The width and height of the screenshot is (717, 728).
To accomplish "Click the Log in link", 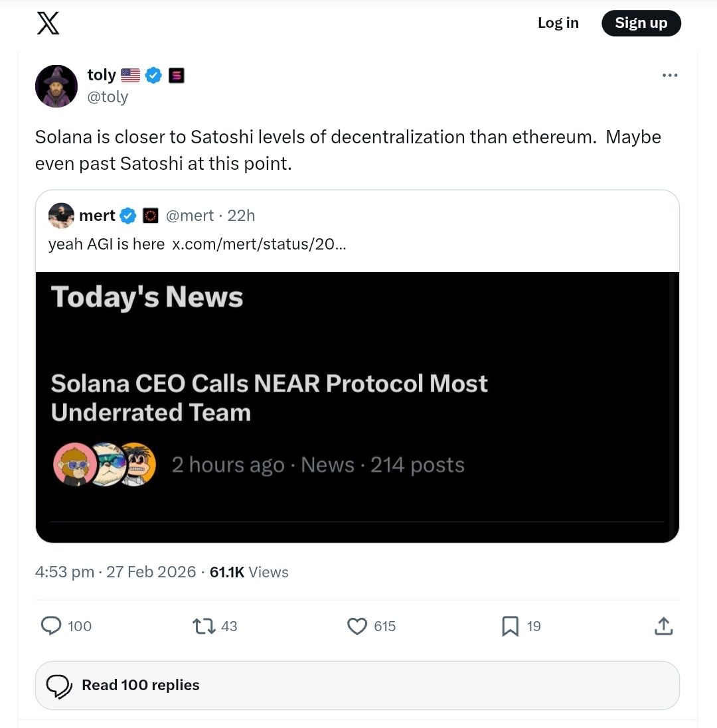I will point(558,23).
